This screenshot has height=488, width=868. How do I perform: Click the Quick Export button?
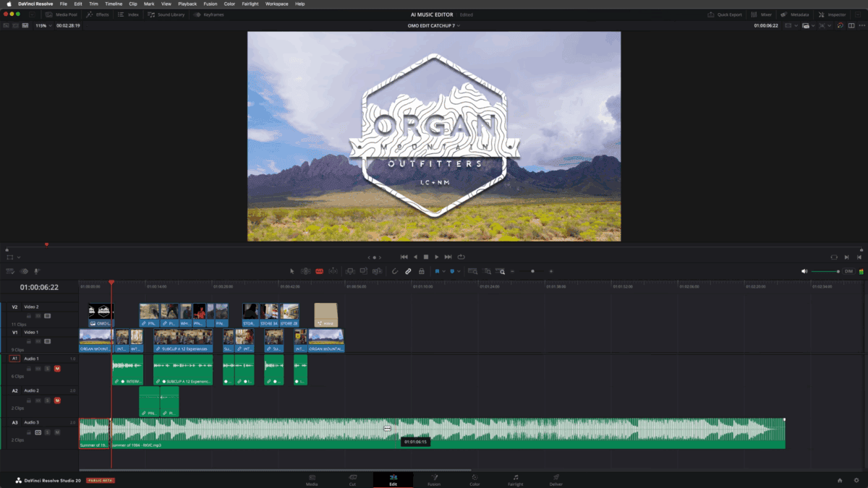[726, 14]
